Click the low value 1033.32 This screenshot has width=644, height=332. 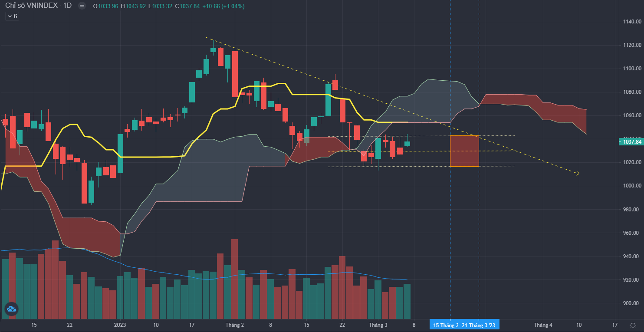pyautogui.click(x=162, y=7)
